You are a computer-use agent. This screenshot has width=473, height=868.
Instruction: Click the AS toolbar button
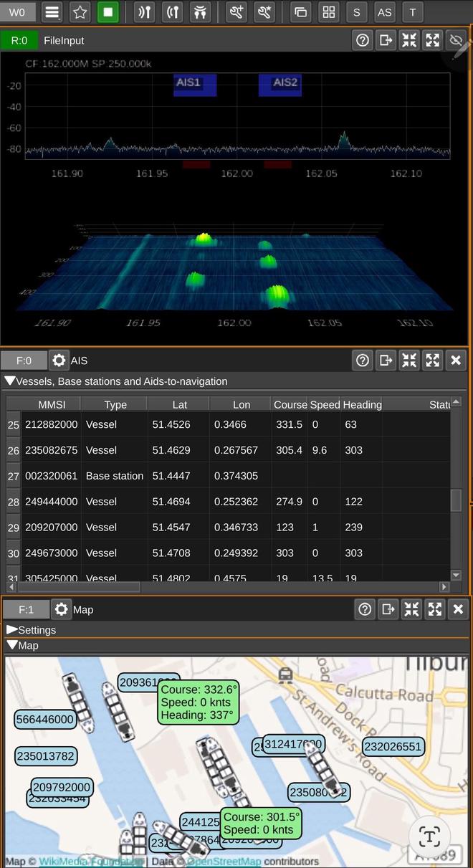click(385, 12)
